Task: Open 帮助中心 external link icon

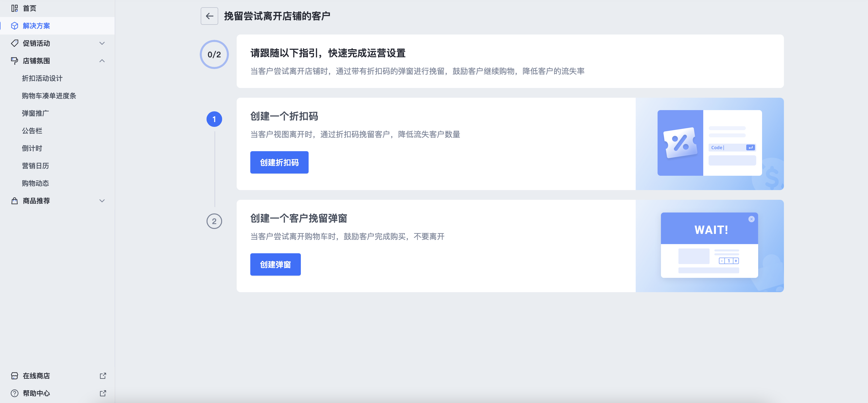Action: (103, 393)
